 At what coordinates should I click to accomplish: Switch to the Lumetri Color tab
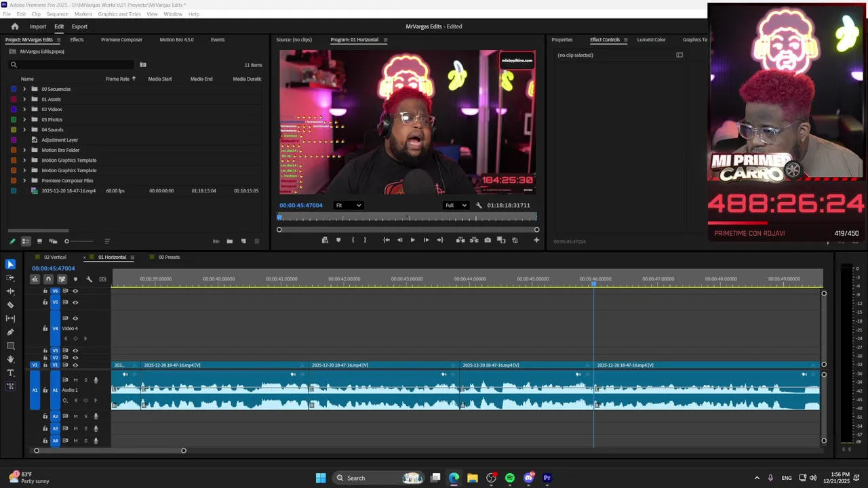click(x=651, y=39)
